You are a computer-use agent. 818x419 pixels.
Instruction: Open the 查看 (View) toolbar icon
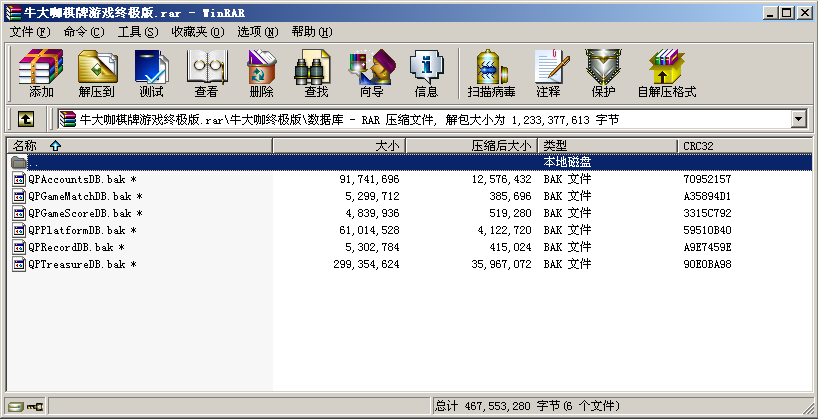(206, 74)
